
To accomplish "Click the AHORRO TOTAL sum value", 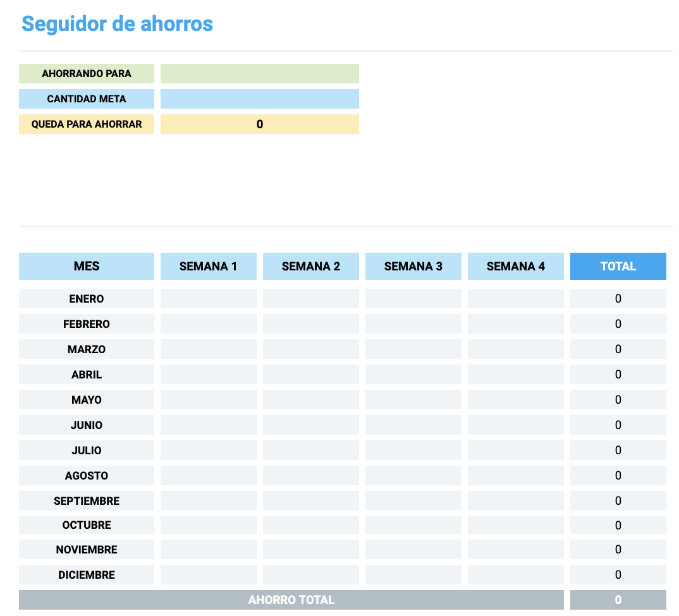I will point(618,600).
